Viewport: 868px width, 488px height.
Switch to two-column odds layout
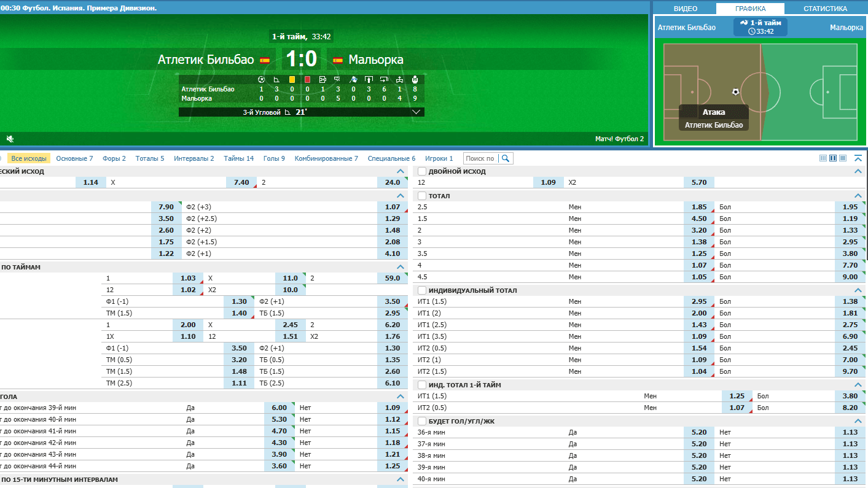(833, 158)
